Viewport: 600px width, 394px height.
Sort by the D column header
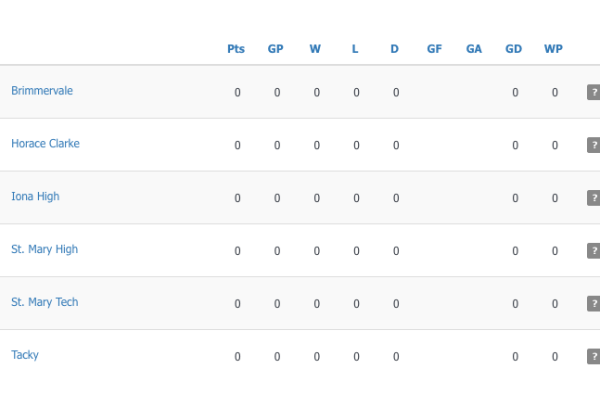pyautogui.click(x=395, y=49)
